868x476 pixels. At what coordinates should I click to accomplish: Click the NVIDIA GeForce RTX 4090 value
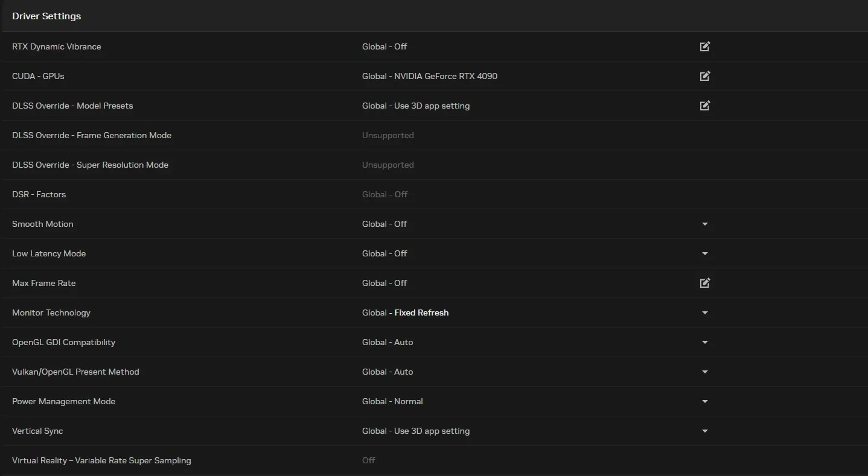430,76
